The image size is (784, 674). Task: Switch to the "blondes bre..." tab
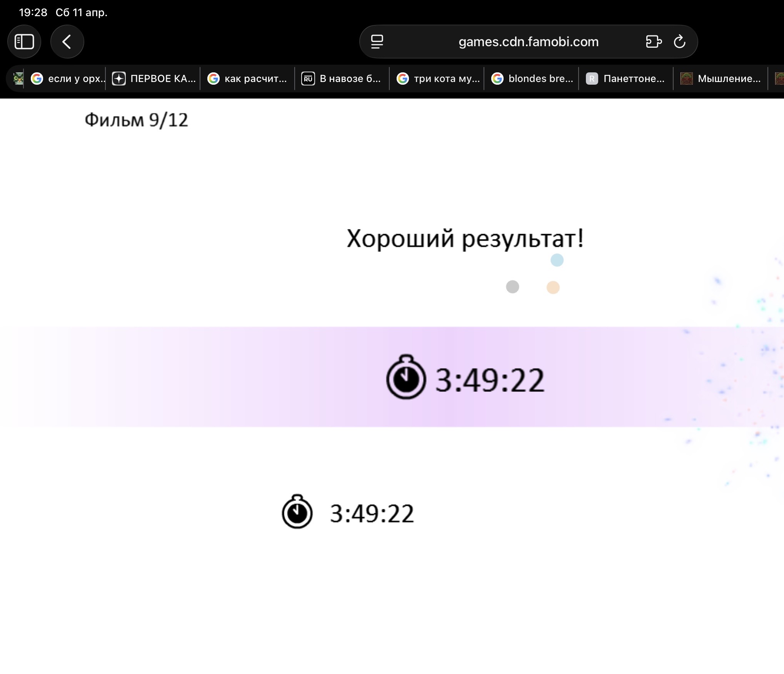[x=532, y=79]
